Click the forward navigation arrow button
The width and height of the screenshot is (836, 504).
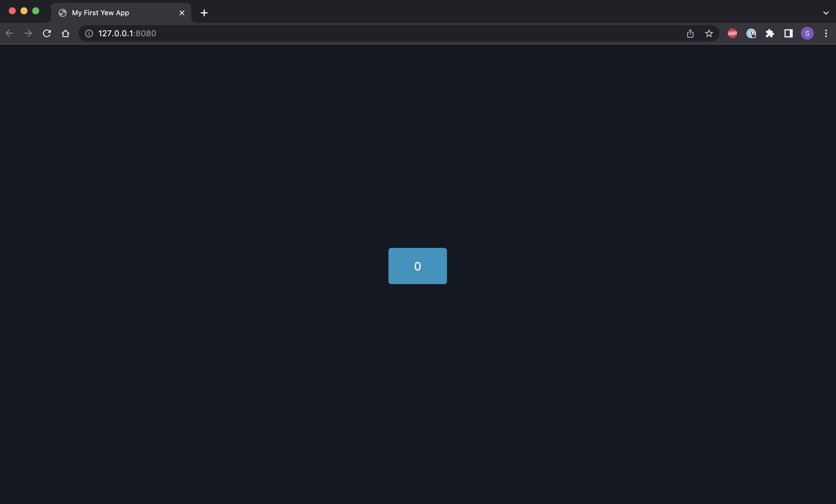[x=27, y=33]
